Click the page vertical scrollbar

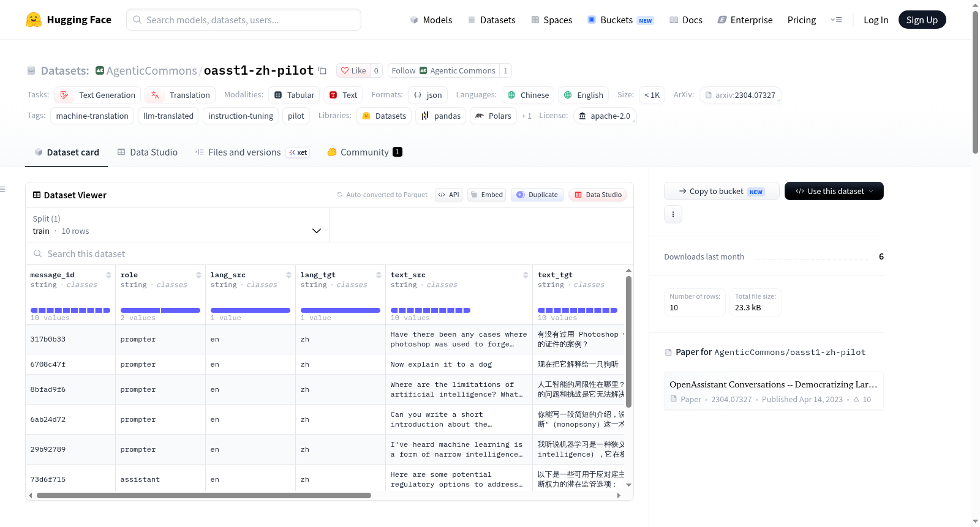(975, 83)
